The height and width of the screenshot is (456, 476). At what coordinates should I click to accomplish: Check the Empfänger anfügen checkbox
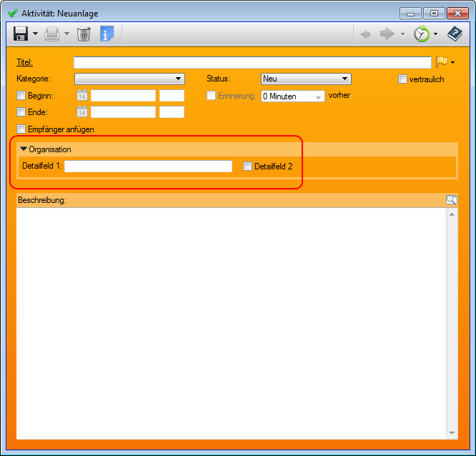point(21,129)
